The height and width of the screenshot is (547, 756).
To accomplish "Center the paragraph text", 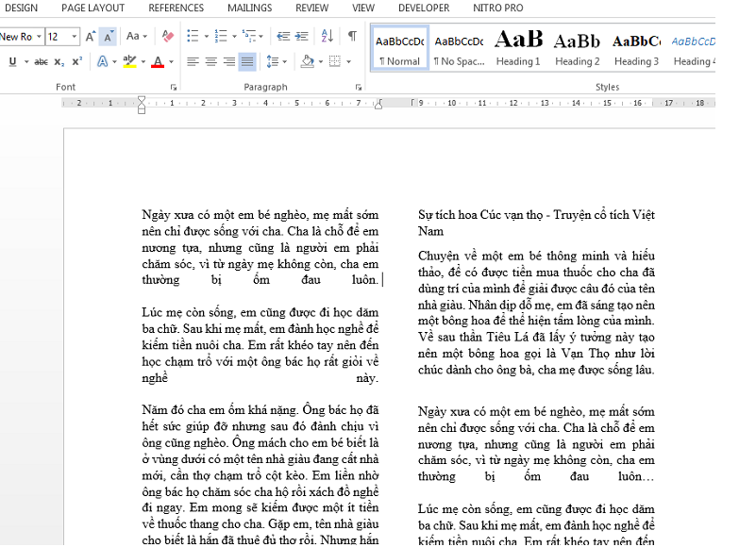I will pyautogui.click(x=211, y=61).
